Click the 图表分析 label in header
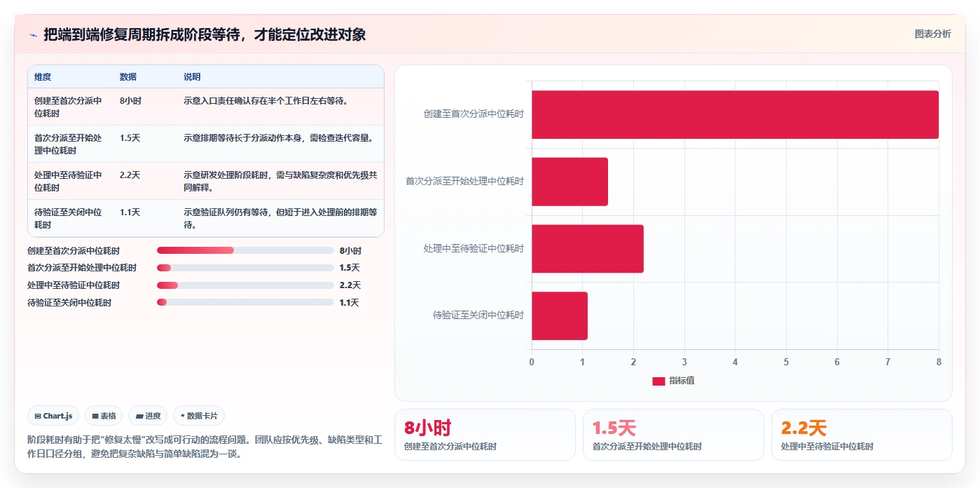 point(932,34)
